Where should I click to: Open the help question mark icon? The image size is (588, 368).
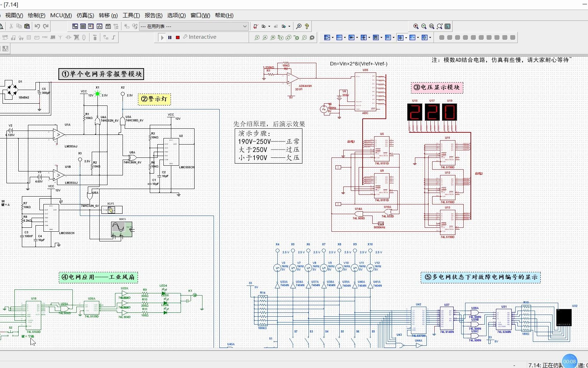[x=307, y=26]
